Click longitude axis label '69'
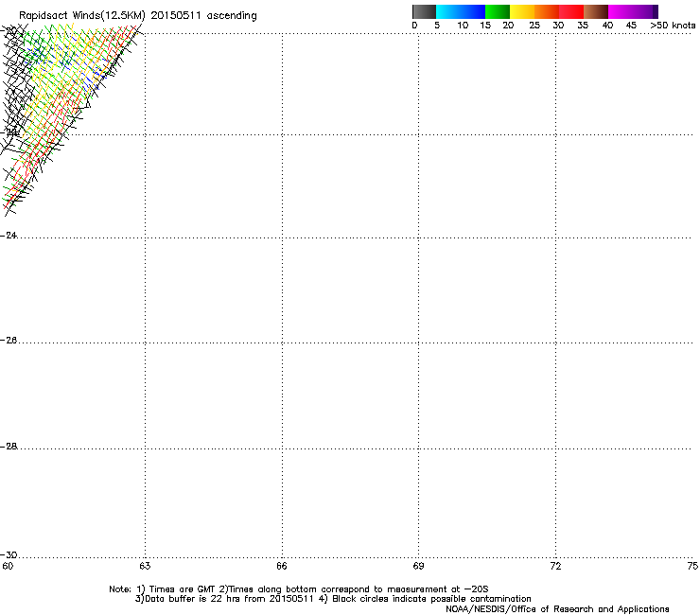Screen dimensions: 700x615 click(418, 567)
